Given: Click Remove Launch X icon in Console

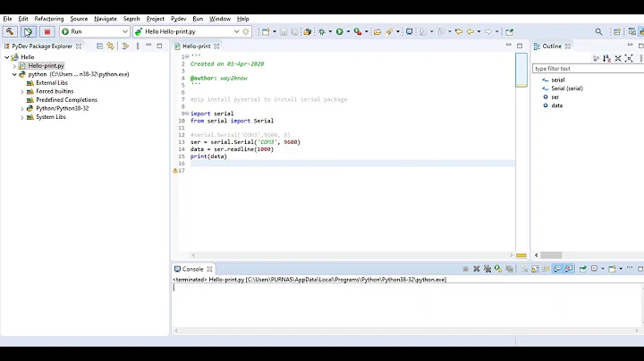Looking at the screenshot, I should click(477, 269).
